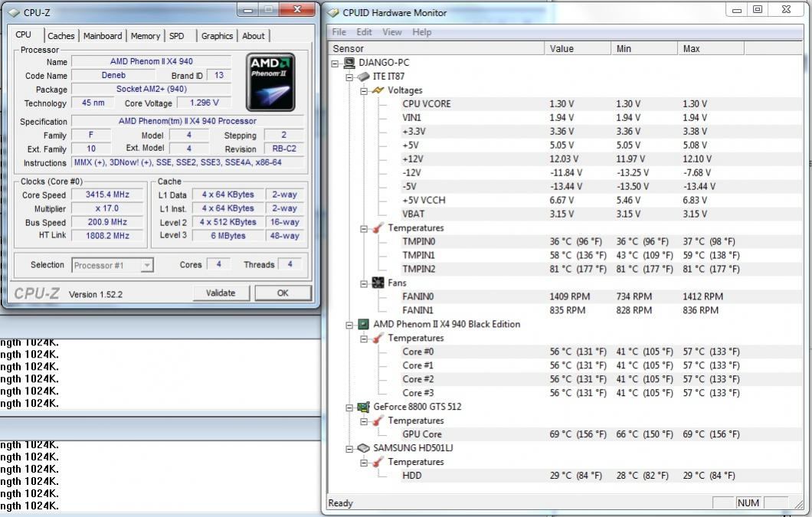
Task: Click the Min column header
Action: point(644,49)
